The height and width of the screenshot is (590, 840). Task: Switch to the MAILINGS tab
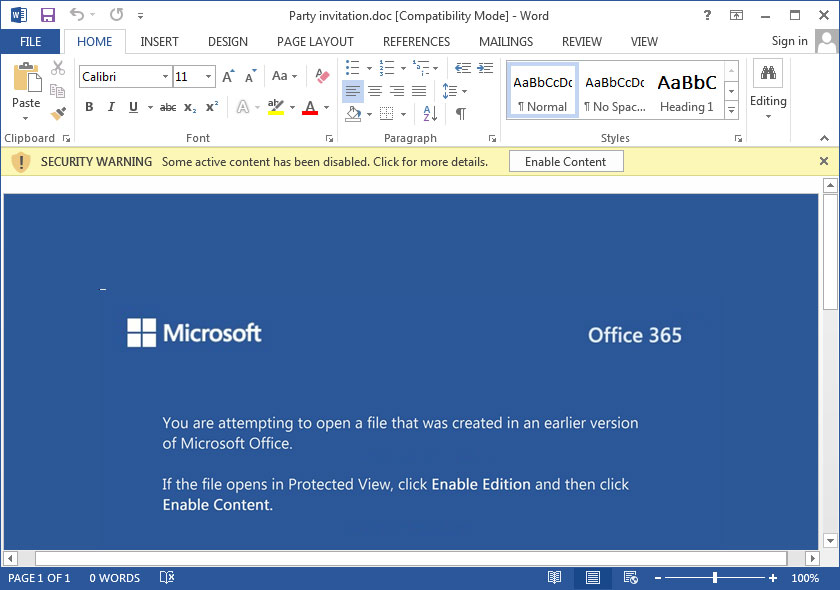tap(506, 41)
